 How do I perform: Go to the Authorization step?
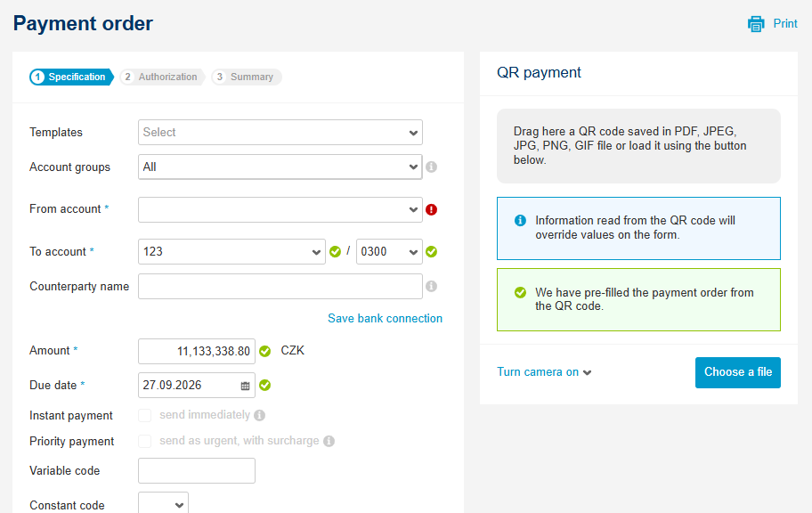point(161,77)
